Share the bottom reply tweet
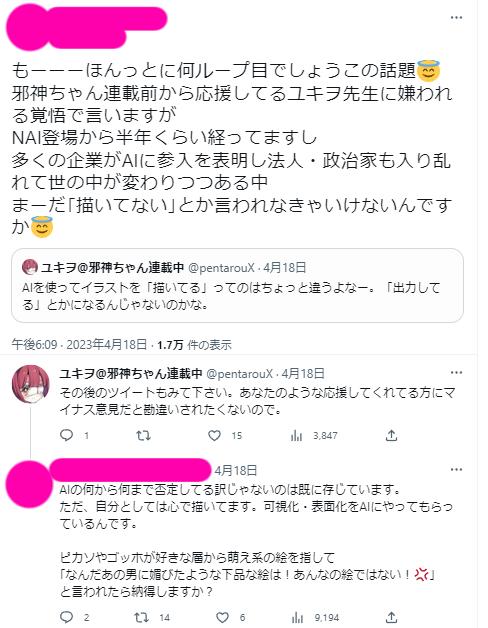 (391, 617)
